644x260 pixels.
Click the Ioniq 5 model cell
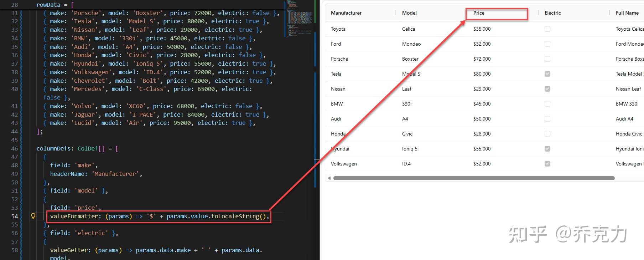[410, 149]
